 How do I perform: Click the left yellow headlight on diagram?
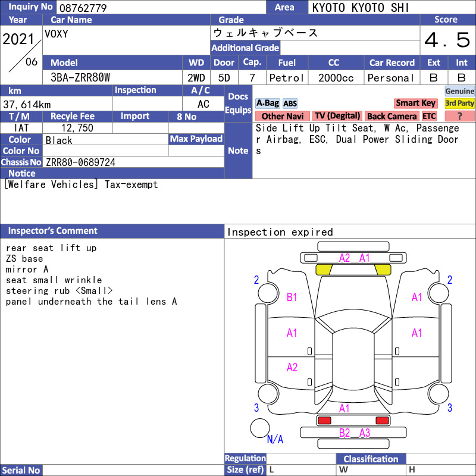tap(324, 270)
